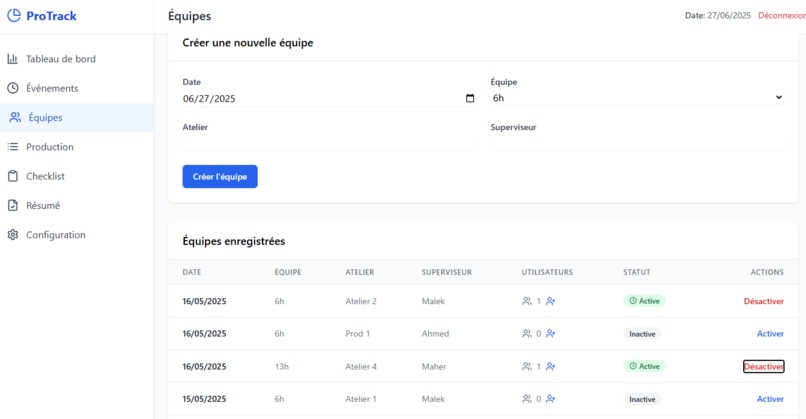Image resolution: width=806 pixels, height=419 pixels.
Task: Add a user to the Atelier 1 team
Action: pyautogui.click(x=551, y=398)
